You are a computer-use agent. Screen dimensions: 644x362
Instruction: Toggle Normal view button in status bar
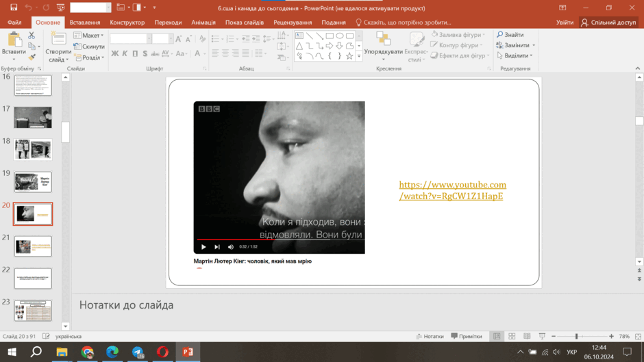click(x=497, y=336)
